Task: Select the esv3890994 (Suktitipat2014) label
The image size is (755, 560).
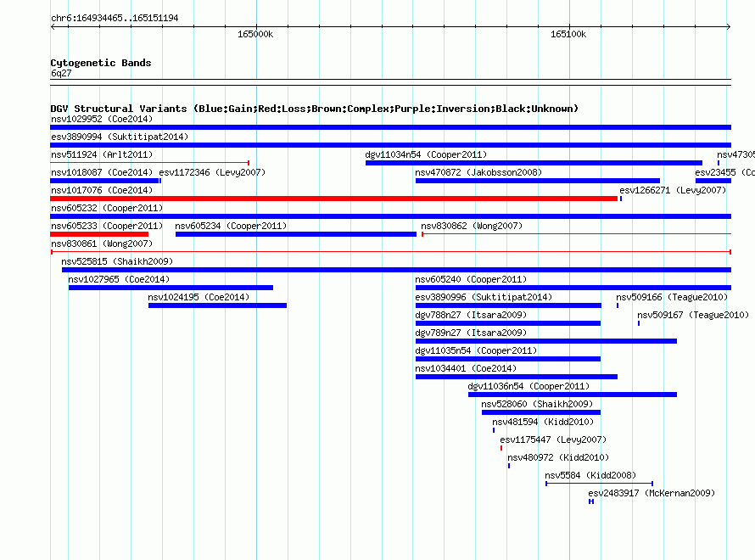Action: [x=120, y=137]
